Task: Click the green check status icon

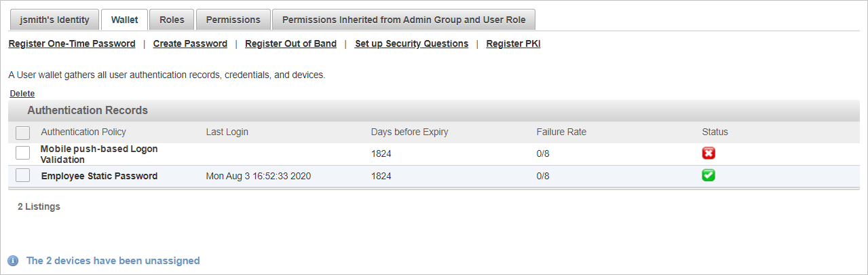Action: (709, 175)
